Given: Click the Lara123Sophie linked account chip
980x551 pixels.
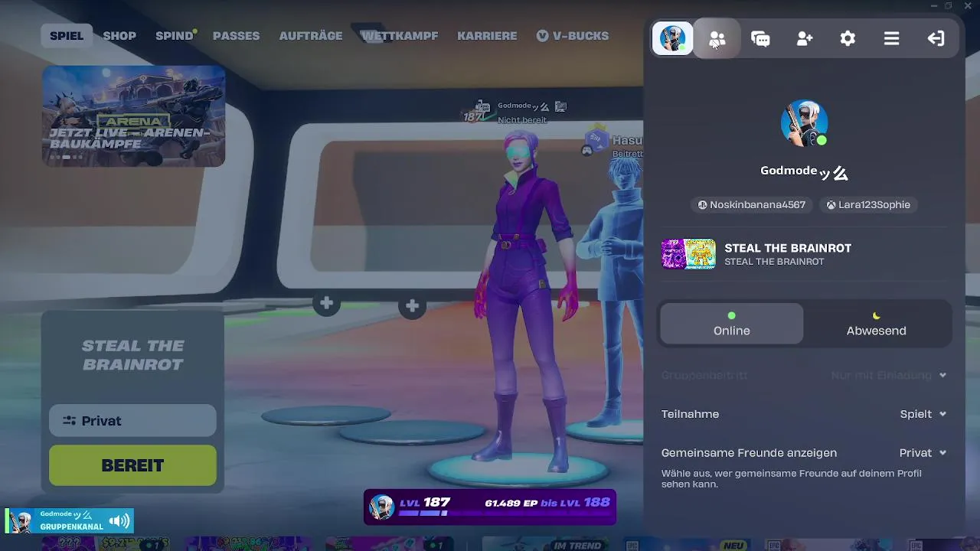Looking at the screenshot, I should [868, 204].
